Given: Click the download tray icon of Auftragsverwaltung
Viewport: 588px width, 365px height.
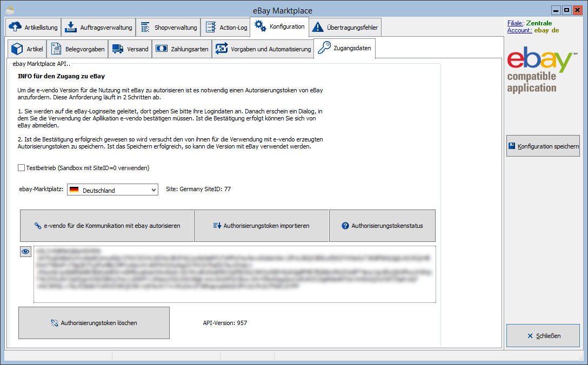Looking at the screenshot, I should pyautogui.click(x=70, y=27).
